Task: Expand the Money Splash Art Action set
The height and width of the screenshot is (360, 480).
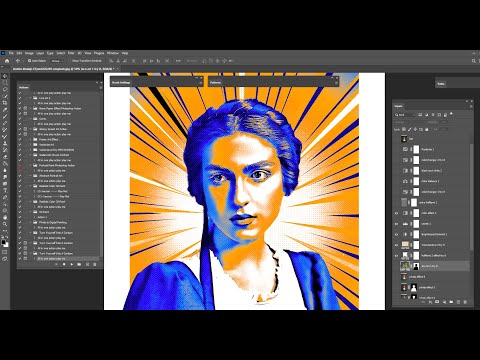Action: tap(31, 129)
